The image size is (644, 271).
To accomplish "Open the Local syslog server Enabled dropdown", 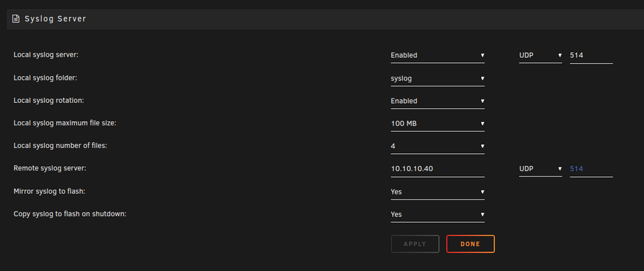I will [437, 55].
